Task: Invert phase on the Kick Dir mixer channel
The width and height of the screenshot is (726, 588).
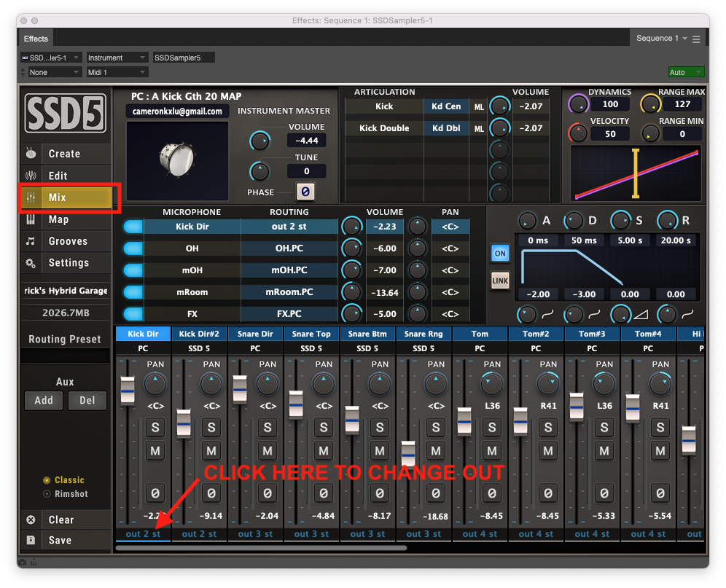Action: click(155, 493)
